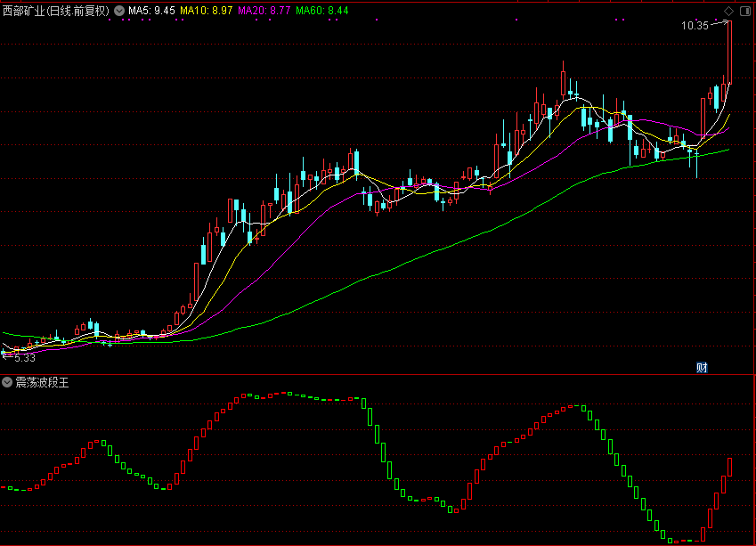Select the MA5 moving average label

[151, 11]
